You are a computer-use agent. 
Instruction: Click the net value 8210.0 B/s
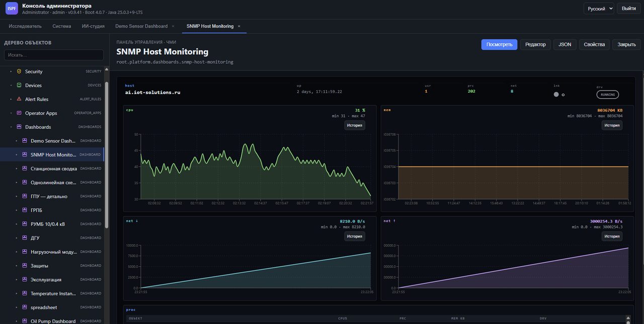pyautogui.click(x=352, y=221)
